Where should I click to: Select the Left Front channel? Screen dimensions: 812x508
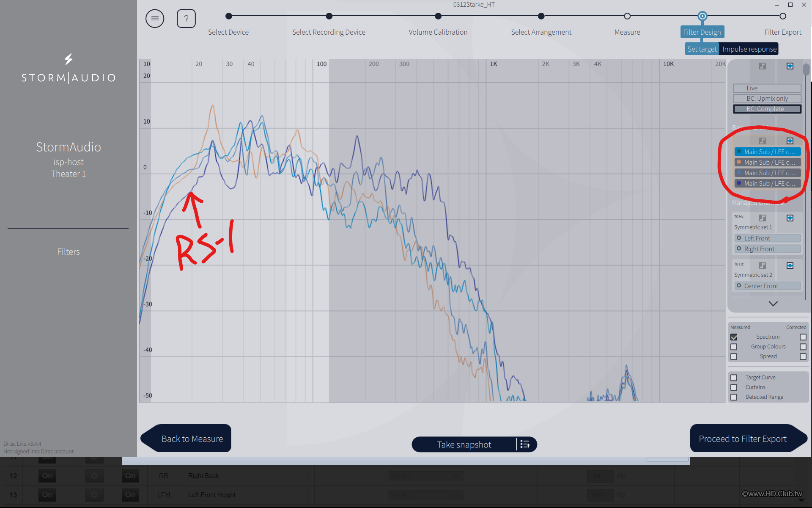coord(768,238)
